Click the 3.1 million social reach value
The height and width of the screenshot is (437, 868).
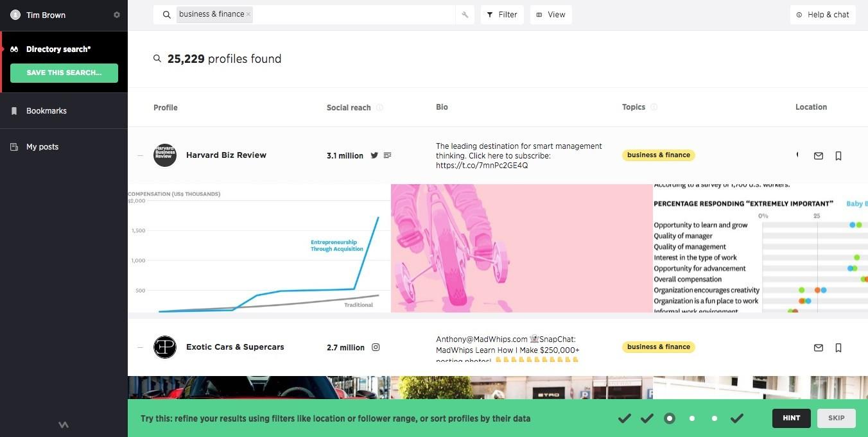(x=345, y=156)
